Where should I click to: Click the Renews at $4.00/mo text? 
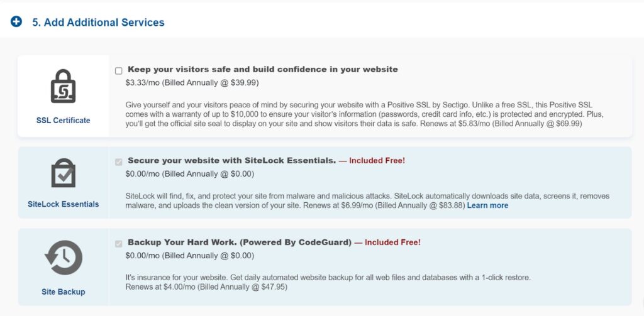tap(206, 287)
